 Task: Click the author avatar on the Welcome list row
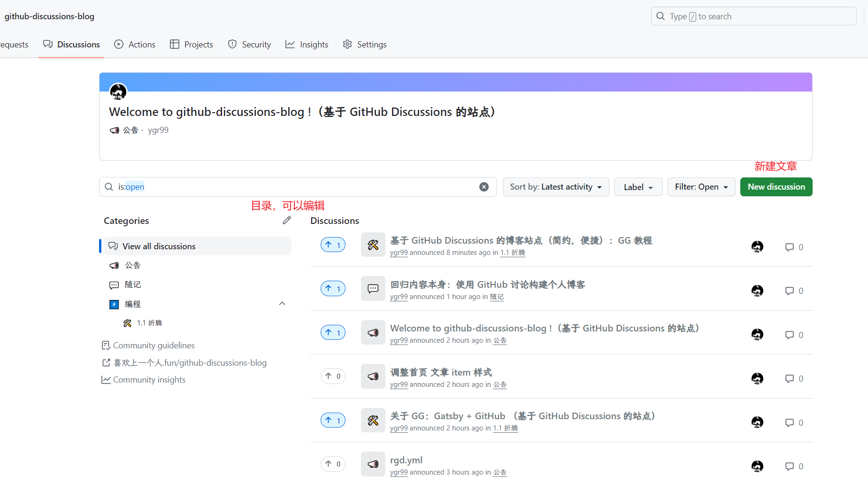(x=757, y=334)
